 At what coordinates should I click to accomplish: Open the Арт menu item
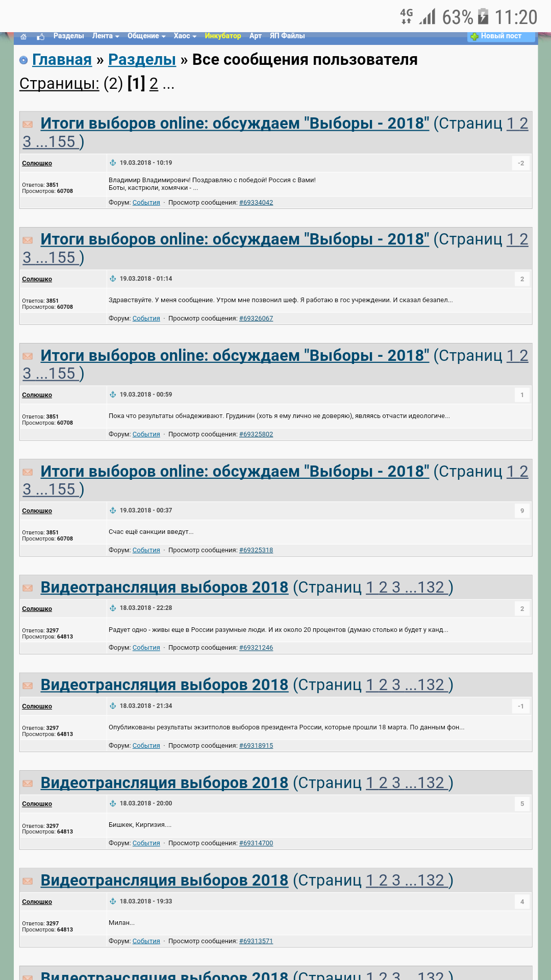pos(256,36)
